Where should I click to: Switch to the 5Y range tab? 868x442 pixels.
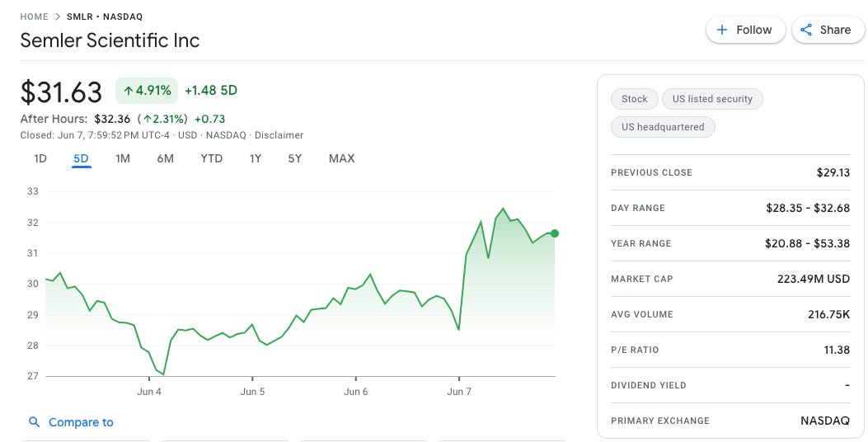[x=295, y=158]
